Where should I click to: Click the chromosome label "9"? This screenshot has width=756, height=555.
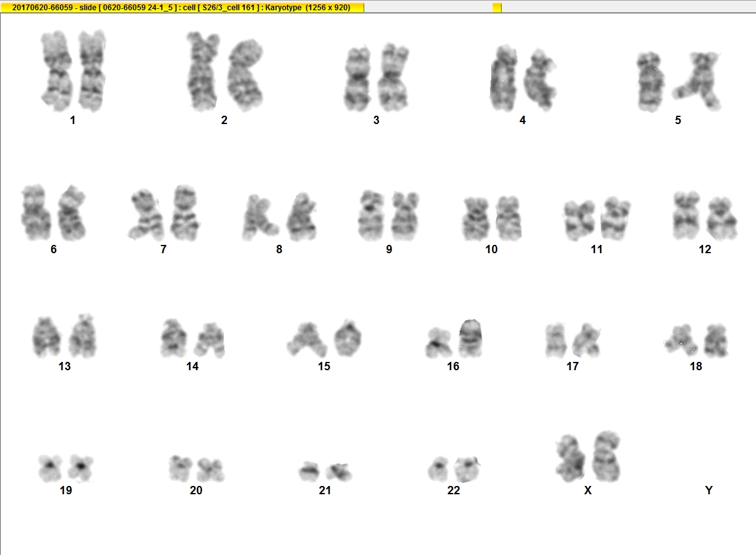389,249
